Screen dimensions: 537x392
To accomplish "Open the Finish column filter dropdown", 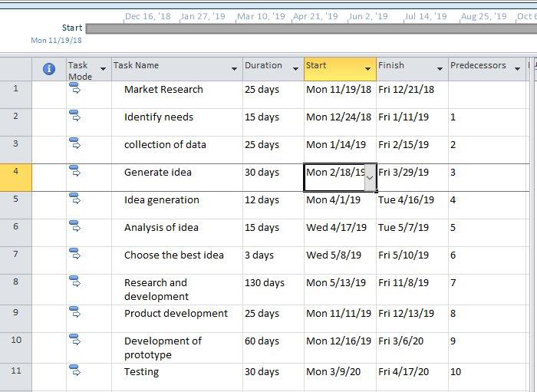I will click(x=440, y=69).
